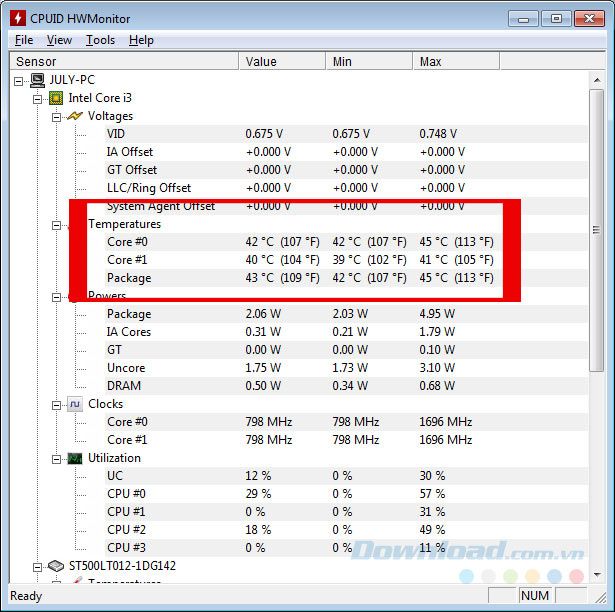Click the 2.06 W Package power value
Image resolution: width=615 pixels, height=612 pixels.
tap(263, 314)
